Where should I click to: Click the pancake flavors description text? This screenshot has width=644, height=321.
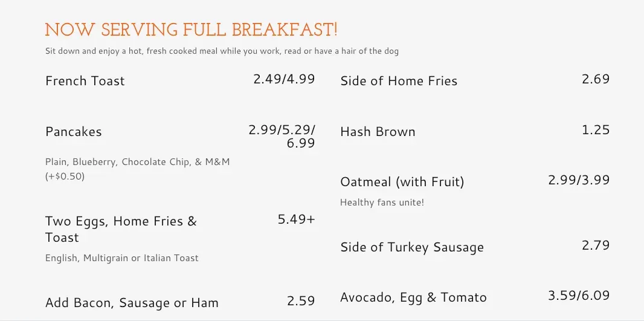[x=138, y=169]
